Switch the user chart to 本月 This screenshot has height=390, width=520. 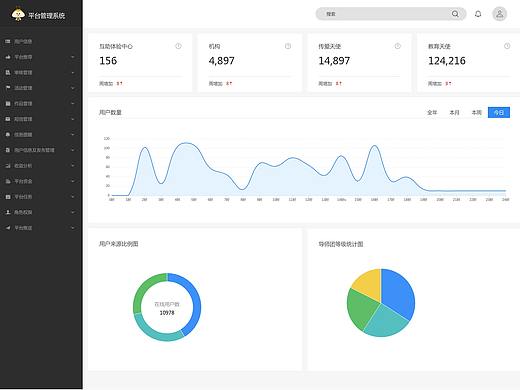click(454, 112)
